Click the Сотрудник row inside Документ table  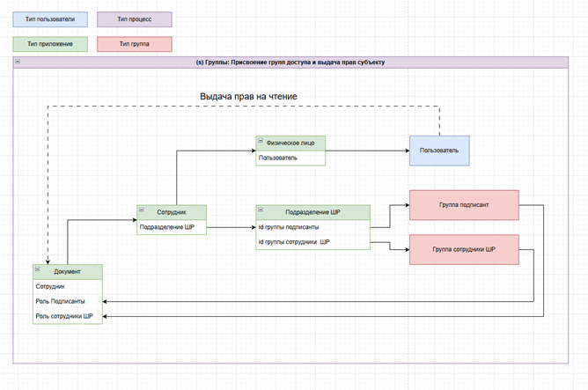click(68, 286)
